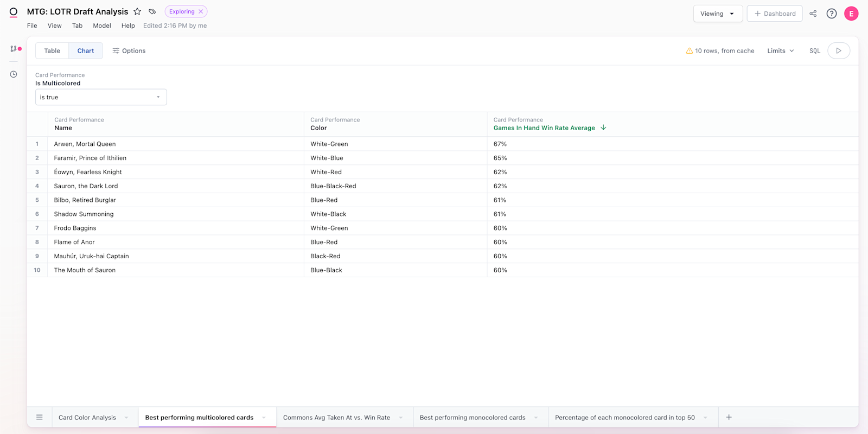Switch to Chart view

pyautogui.click(x=86, y=51)
